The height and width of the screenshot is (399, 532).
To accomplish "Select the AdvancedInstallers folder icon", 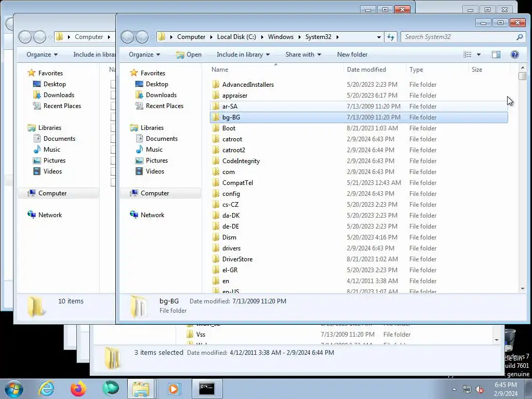I will pyautogui.click(x=216, y=85).
